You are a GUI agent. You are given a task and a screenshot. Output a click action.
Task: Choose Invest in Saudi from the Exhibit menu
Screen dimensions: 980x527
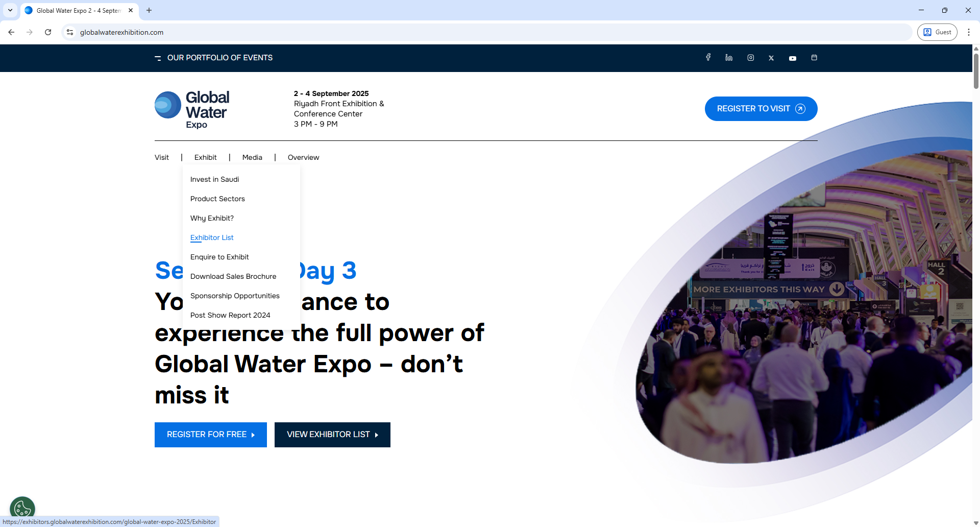coord(214,179)
